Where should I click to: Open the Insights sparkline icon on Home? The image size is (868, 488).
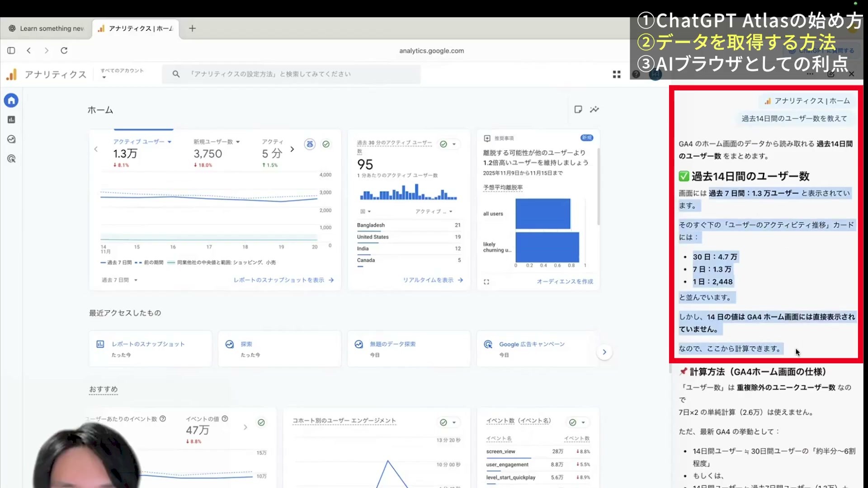pos(594,109)
